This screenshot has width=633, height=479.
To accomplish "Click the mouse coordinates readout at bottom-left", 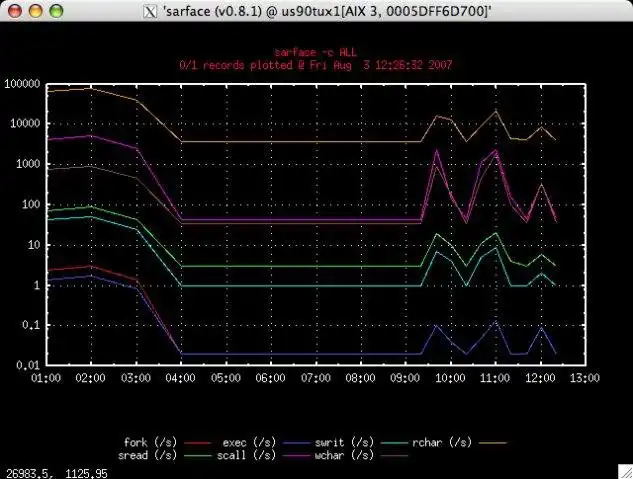I will click(57, 473).
